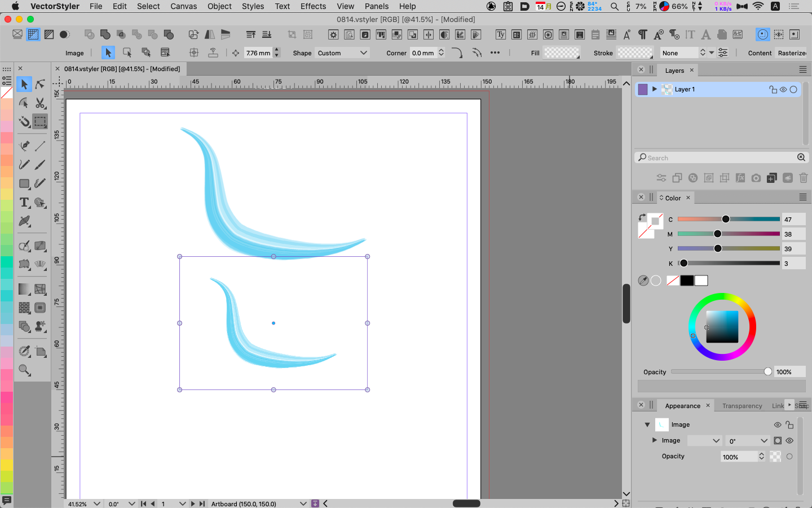Toggle Image visibility in Appearance panel
The height and width of the screenshot is (508, 812).
click(778, 424)
